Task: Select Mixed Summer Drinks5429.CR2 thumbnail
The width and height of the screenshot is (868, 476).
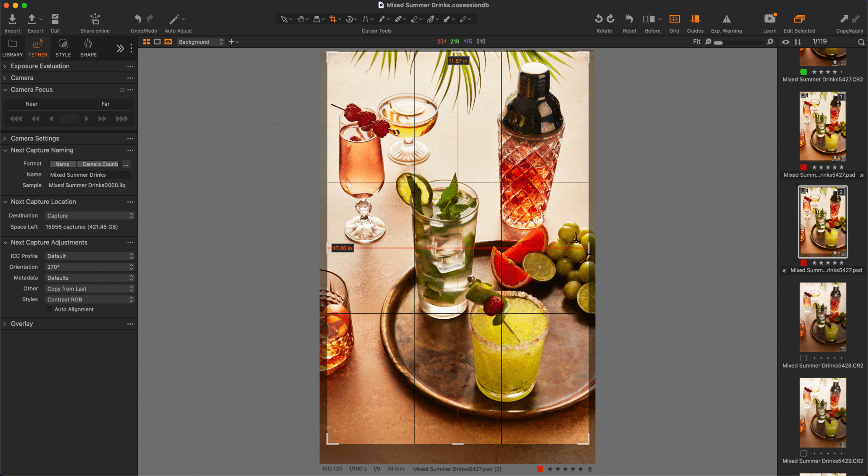Action: tap(823, 412)
